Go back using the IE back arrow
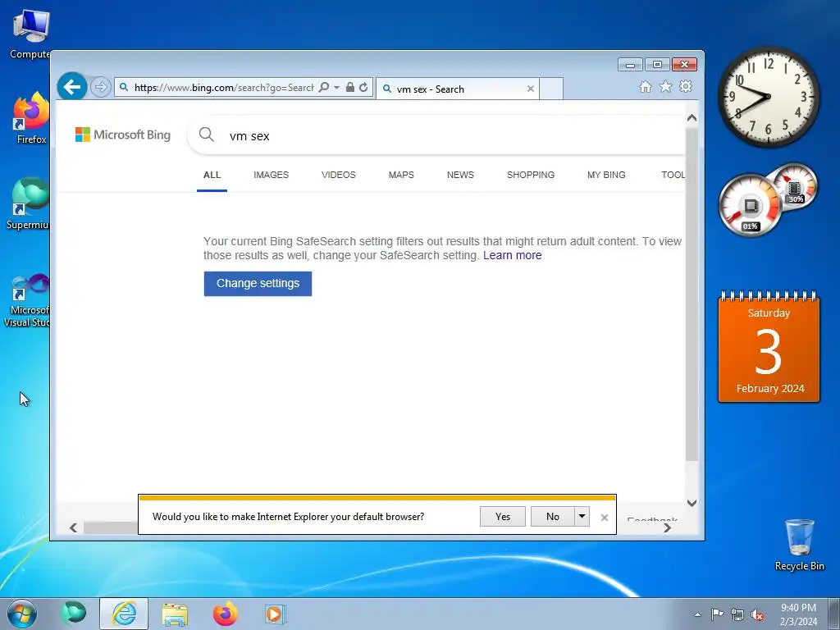 coord(72,86)
